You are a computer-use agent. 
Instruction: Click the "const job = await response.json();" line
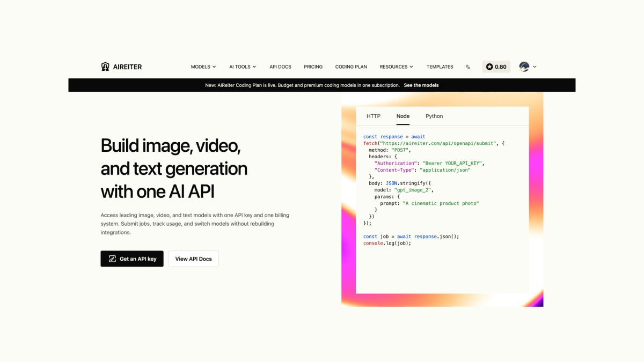pos(411,237)
